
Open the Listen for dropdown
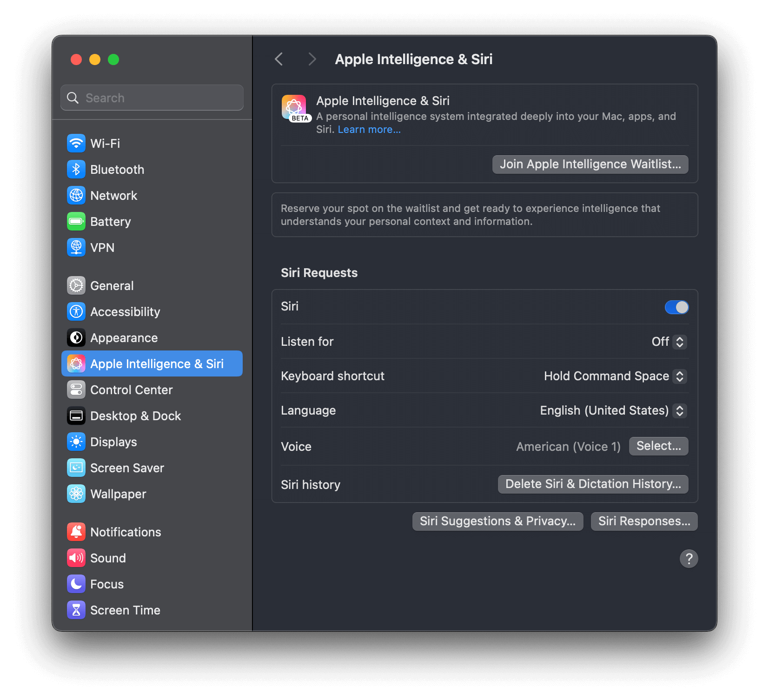(670, 342)
